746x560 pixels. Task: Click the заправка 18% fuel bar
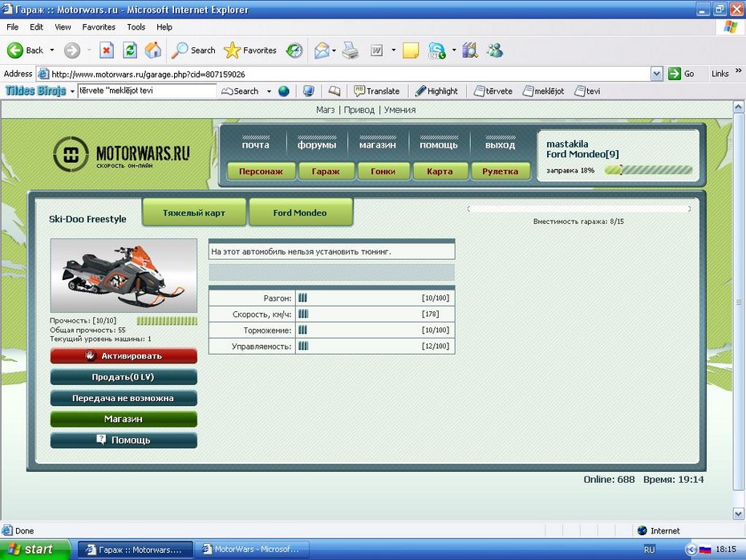(648, 170)
